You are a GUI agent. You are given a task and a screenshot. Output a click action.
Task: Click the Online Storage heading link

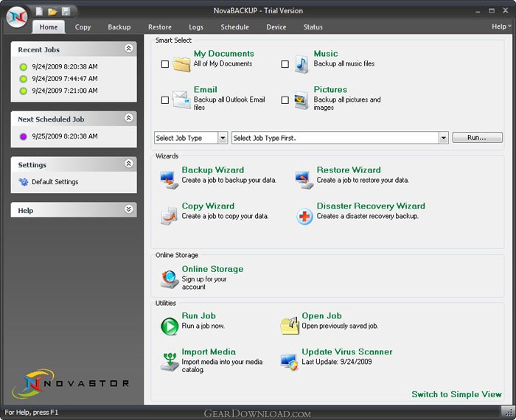212,269
